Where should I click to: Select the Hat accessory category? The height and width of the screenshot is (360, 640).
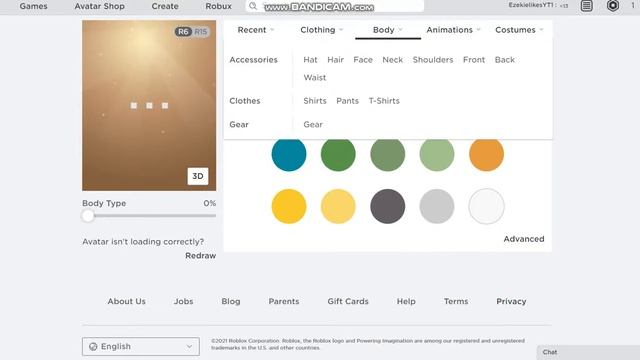tap(310, 60)
